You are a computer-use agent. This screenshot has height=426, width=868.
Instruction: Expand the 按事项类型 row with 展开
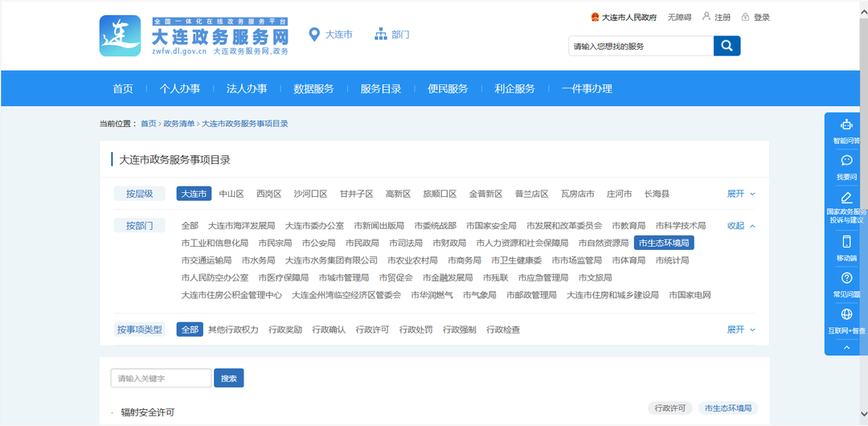740,330
